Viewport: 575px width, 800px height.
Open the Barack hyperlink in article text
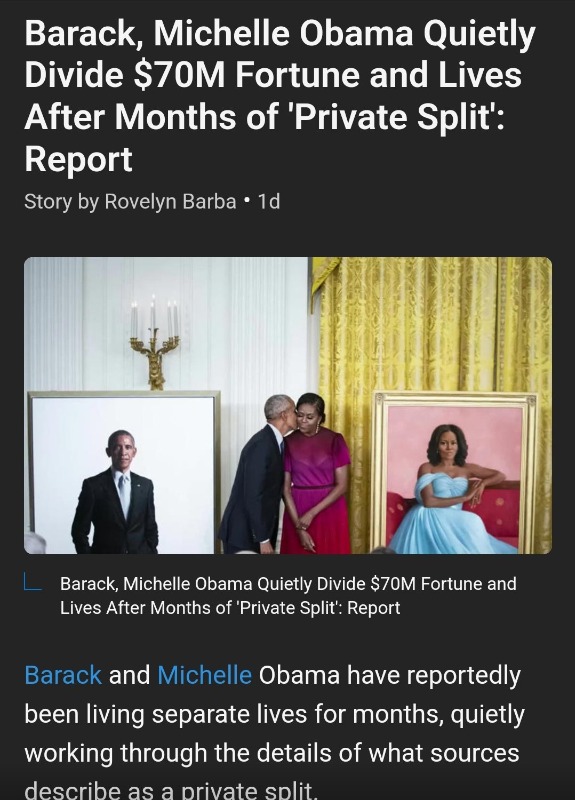pyautogui.click(x=63, y=675)
